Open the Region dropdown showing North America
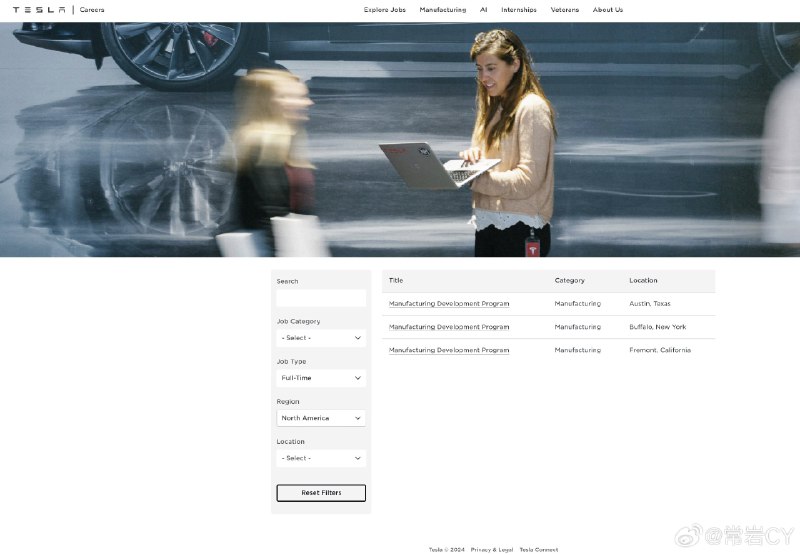800x555 pixels. 321,418
